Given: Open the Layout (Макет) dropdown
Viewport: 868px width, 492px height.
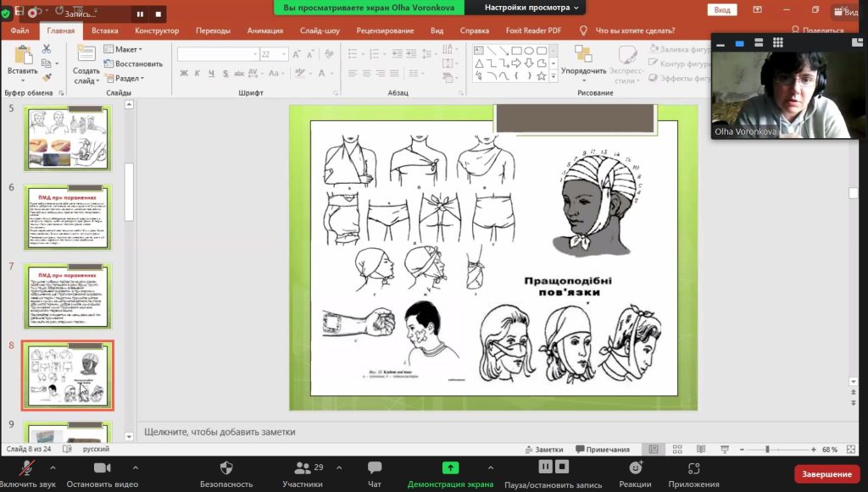Looking at the screenshot, I should tap(123, 49).
